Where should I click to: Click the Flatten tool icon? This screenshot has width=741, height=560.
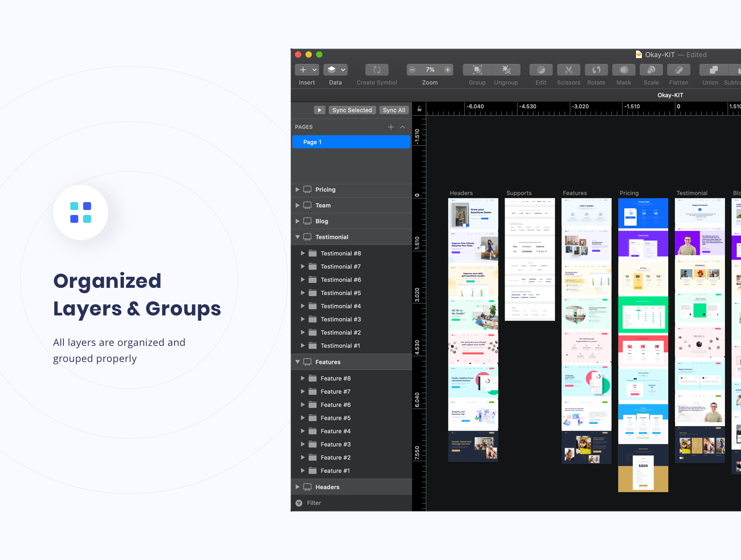click(x=678, y=70)
